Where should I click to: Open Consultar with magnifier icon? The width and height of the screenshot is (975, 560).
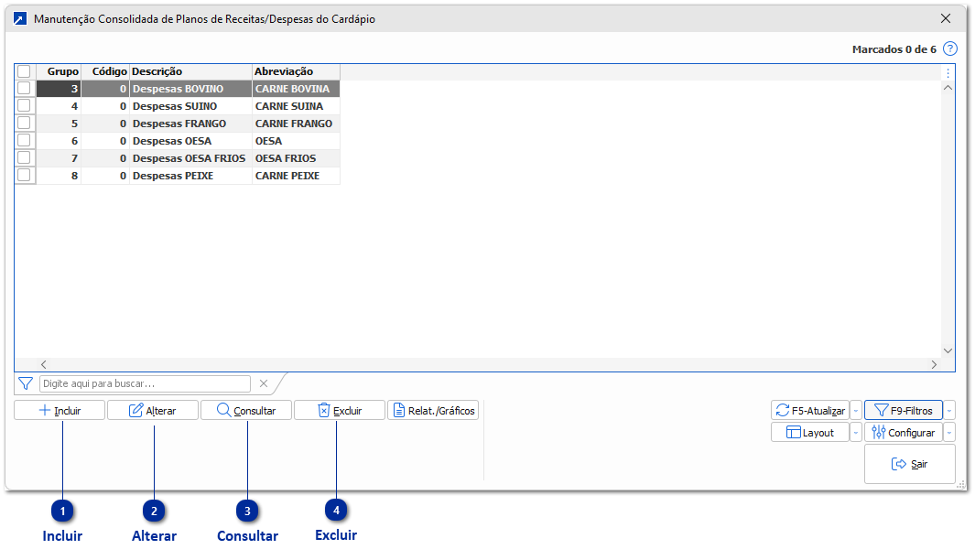(x=245, y=411)
